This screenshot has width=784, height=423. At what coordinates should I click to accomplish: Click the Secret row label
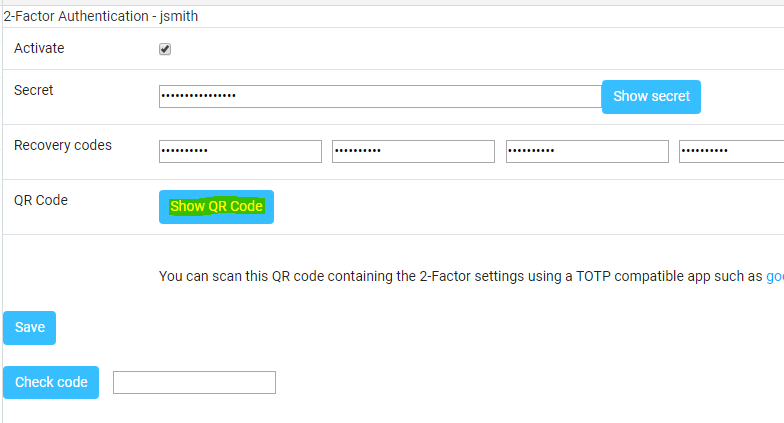tap(34, 90)
